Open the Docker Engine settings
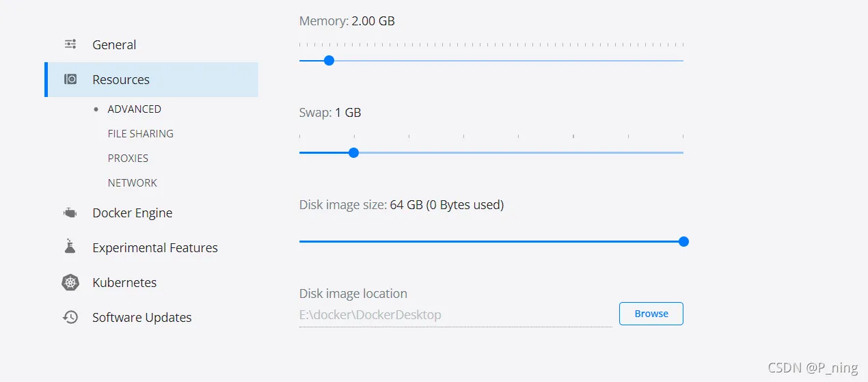Screen dimensions: 868x382 click(x=133, y=213)
